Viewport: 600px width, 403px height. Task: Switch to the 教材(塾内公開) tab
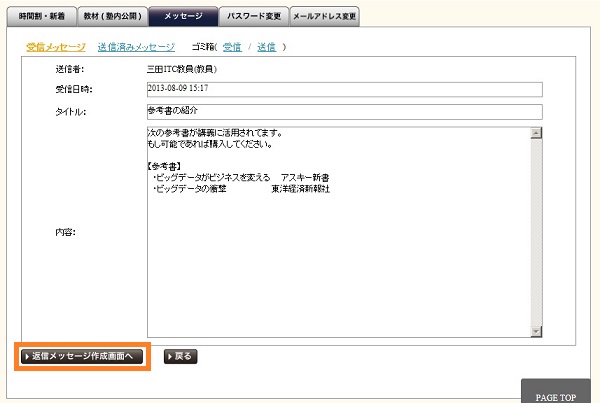[111, 17]
